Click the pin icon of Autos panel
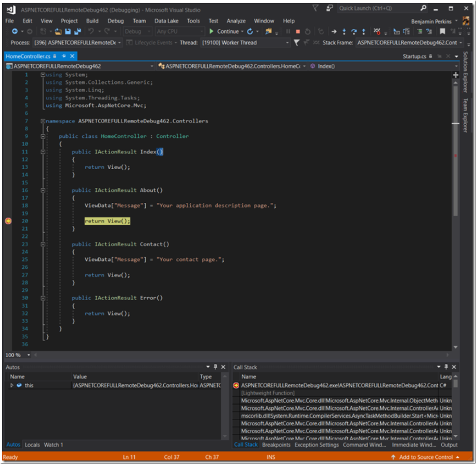 tap(215, 367)
